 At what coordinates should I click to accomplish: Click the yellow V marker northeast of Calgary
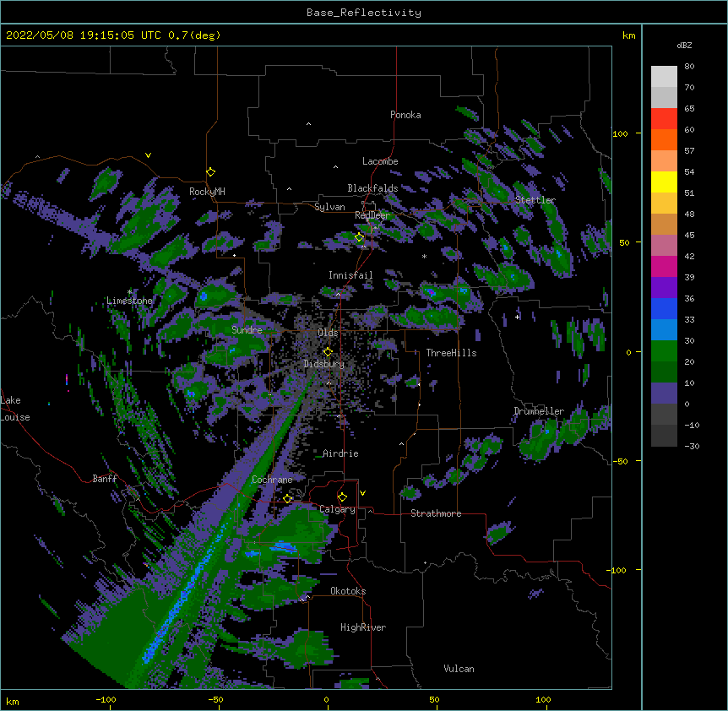point(362,493)
